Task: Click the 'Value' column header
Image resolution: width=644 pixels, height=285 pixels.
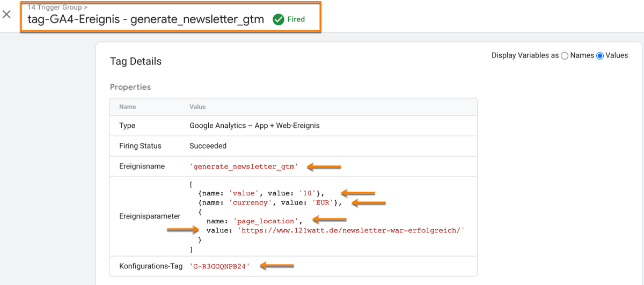Action: coord(197,107)
